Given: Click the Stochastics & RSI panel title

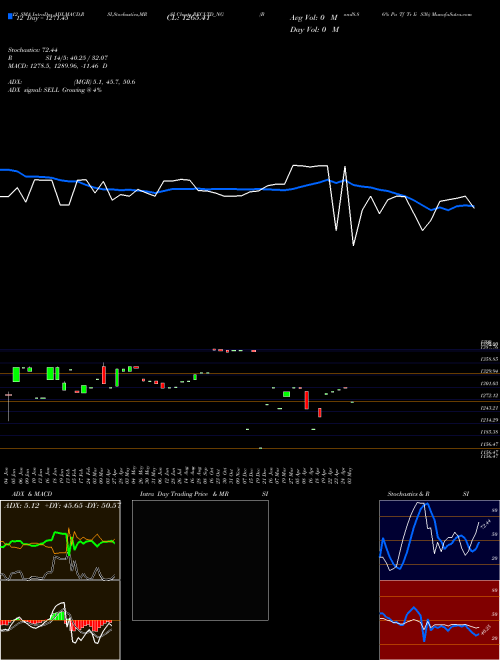Looking at the screenshot, I should 428,494.
